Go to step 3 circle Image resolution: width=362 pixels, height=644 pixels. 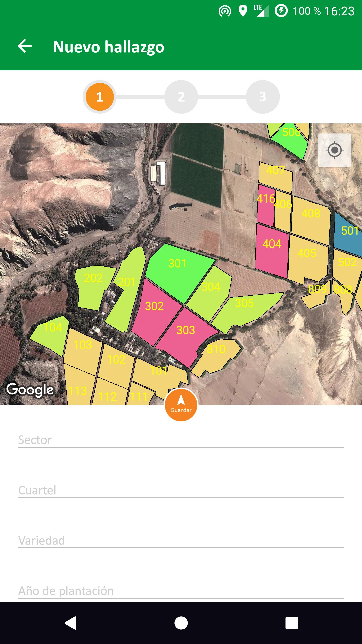point(263,97)
